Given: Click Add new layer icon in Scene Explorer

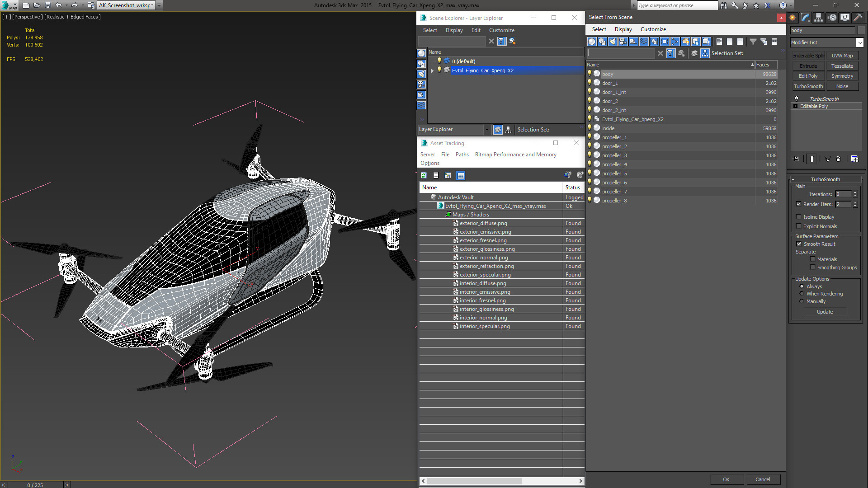Looking at the screenshot, I should 512,41.
